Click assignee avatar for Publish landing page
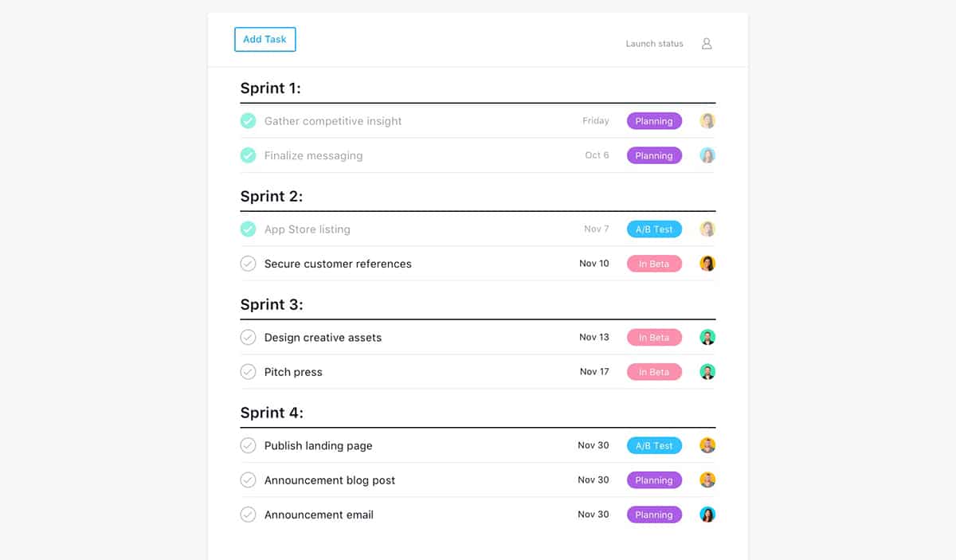This screenshot has width=956, height=560. point(707,446)
